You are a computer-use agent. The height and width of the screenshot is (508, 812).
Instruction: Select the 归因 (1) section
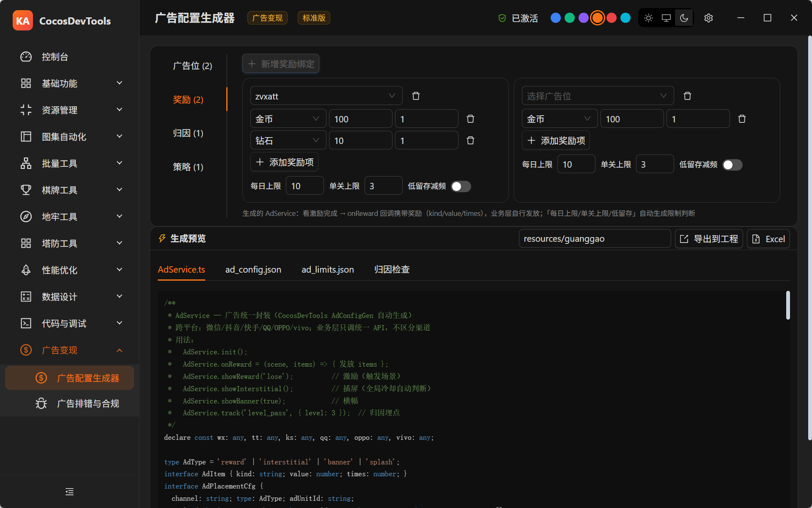click(188, 133)
